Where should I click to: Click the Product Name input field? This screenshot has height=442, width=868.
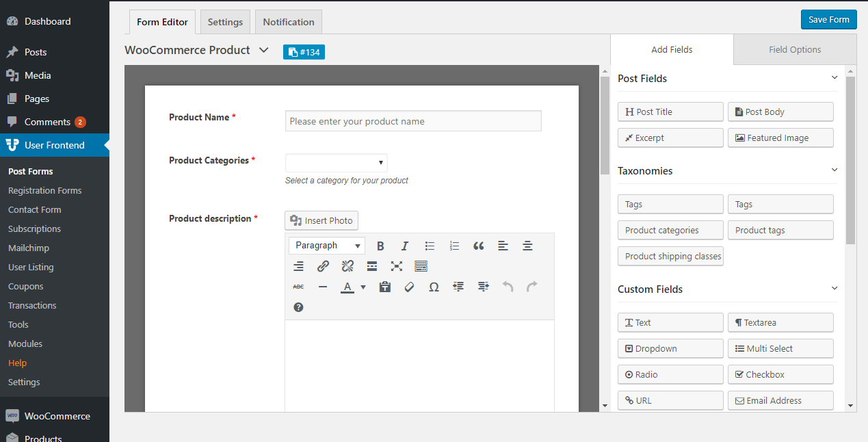coord(413,121)
